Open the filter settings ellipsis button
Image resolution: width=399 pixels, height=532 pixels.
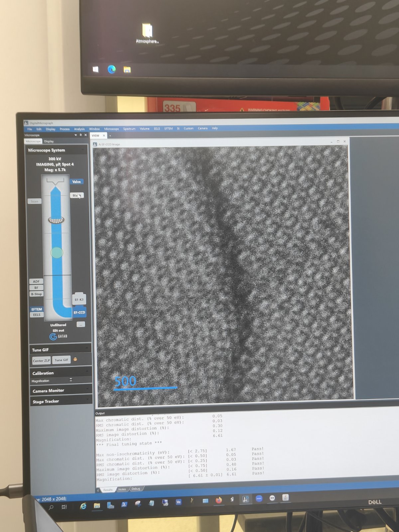click(x=81, y=324)
